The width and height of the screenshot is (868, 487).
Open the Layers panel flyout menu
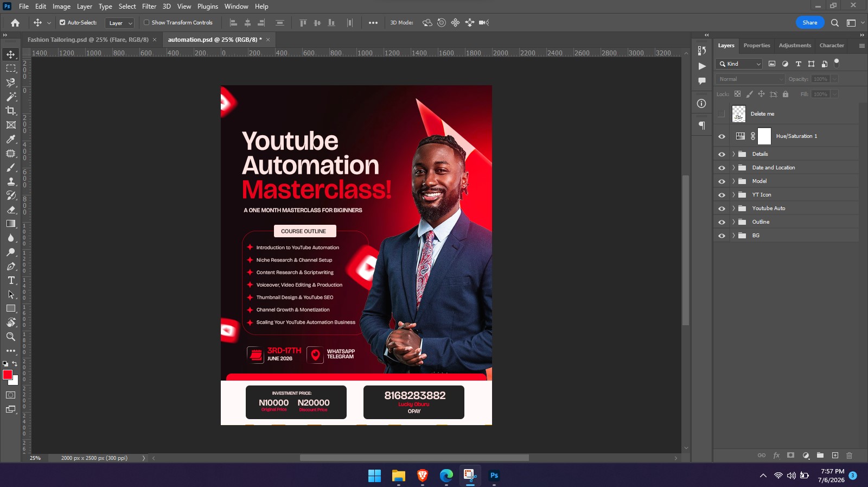861,46
